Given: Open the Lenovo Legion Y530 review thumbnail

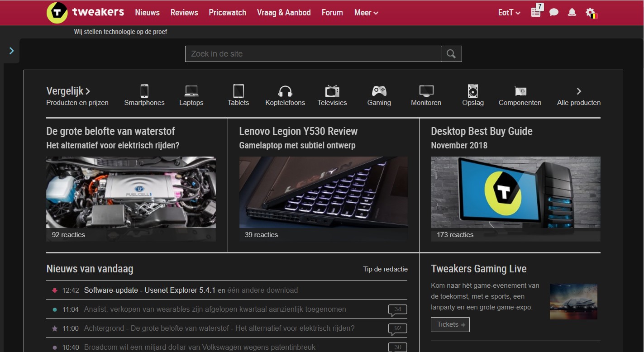Looking at the screenshot, I should [x=323, y=192].
